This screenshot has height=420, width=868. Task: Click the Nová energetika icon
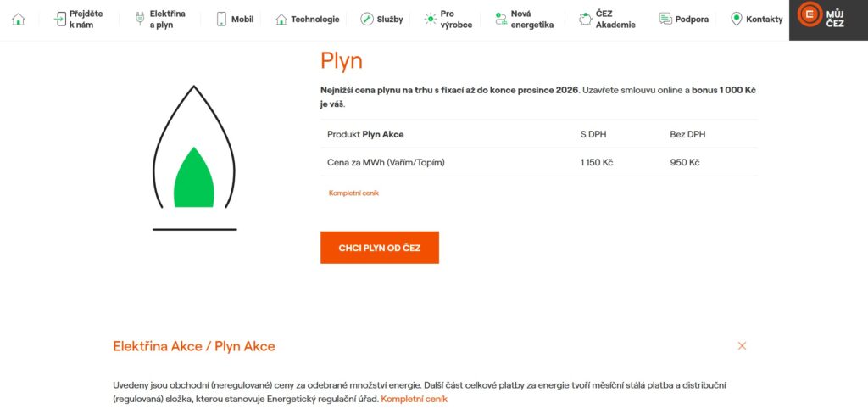[x=501, y=20]
